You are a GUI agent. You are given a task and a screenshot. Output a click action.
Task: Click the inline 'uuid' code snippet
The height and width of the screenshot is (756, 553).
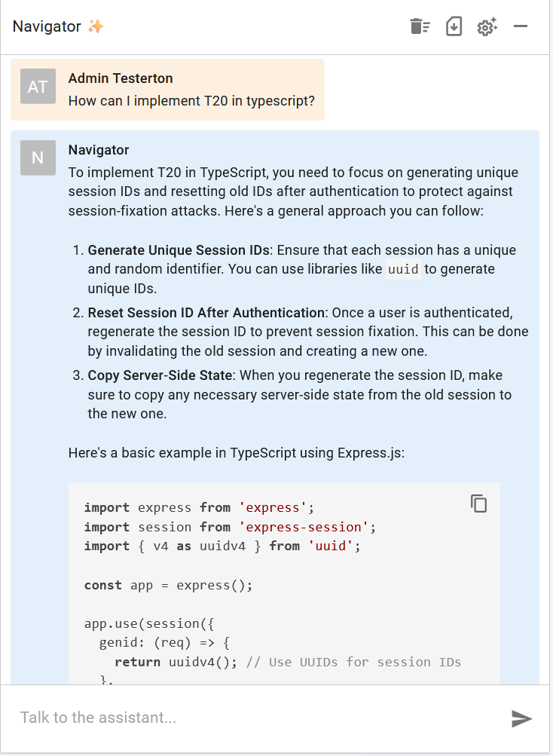(403, 269)
